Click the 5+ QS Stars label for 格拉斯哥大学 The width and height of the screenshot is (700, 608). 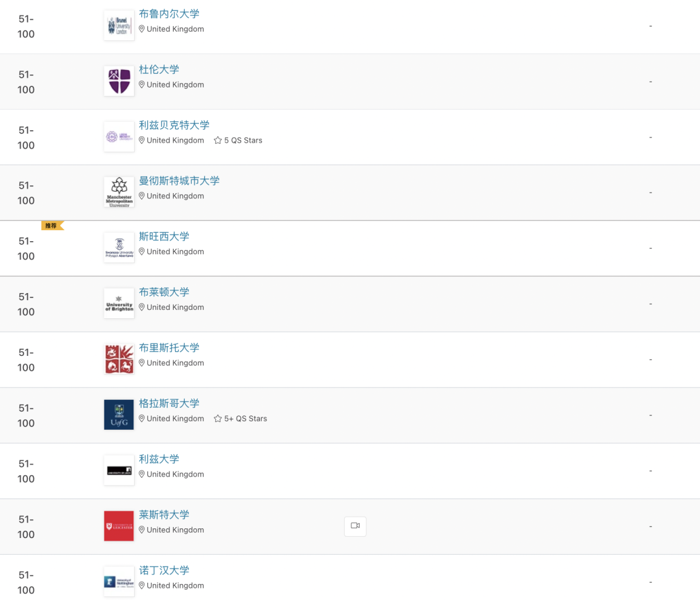(246, 419)
